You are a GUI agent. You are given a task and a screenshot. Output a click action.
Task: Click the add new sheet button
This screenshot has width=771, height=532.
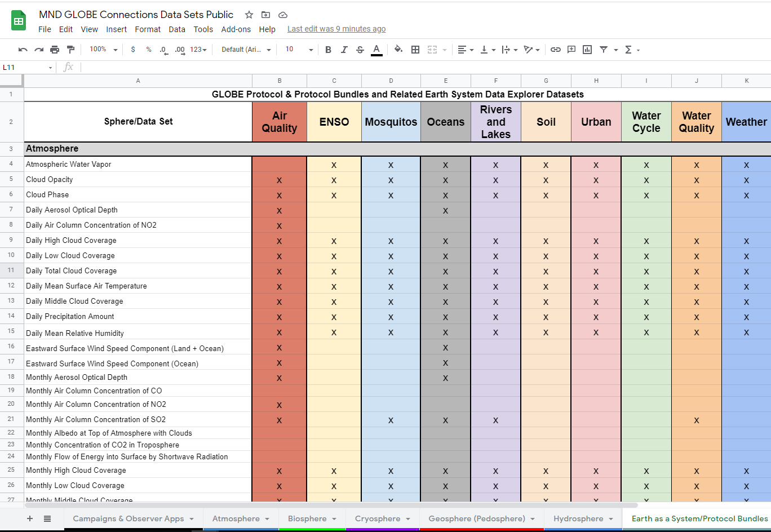(30, 518)
